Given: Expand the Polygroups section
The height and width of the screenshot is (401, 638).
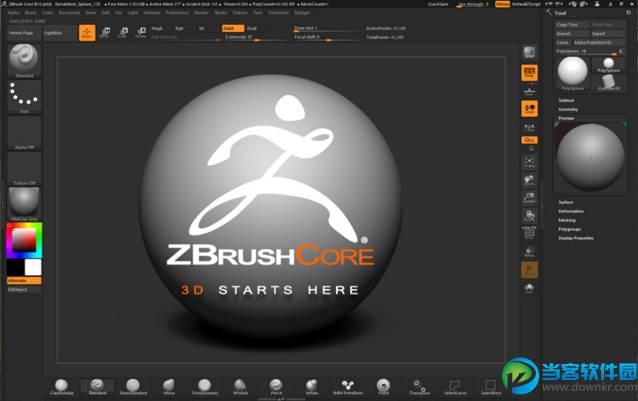Looking at the screenshot, I should click(570, 229).
